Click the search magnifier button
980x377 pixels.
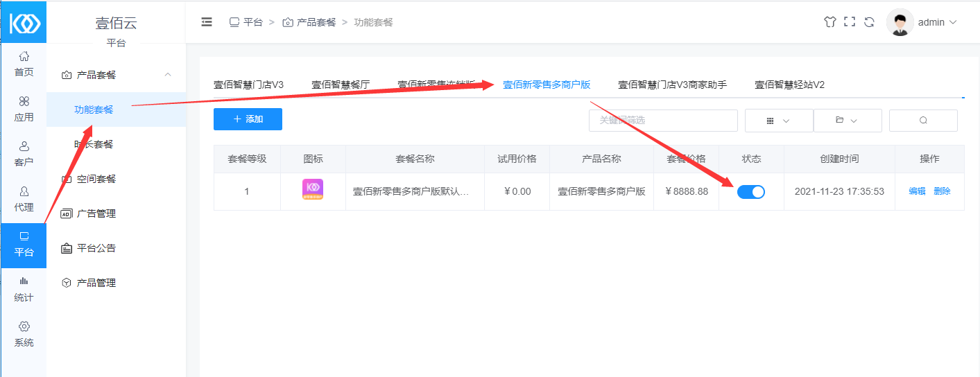click(923, 120)
